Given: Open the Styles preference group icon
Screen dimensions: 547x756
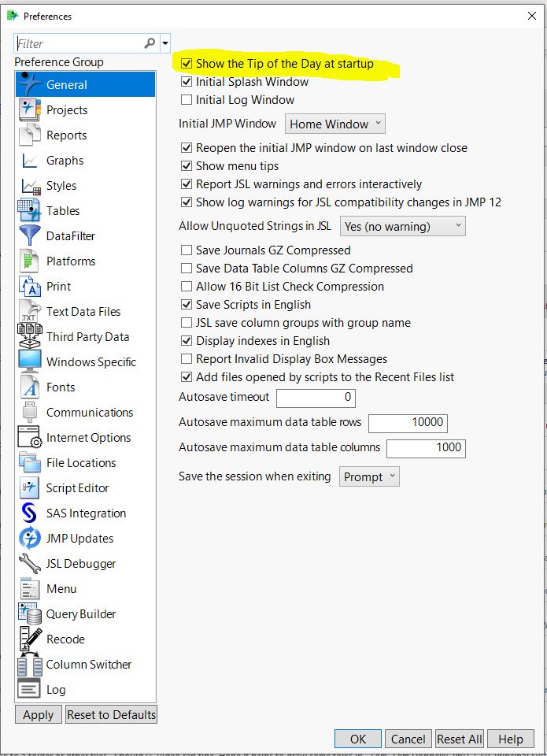Looking at the screenshot, I should pyautogui.click(x=30, y=186).
